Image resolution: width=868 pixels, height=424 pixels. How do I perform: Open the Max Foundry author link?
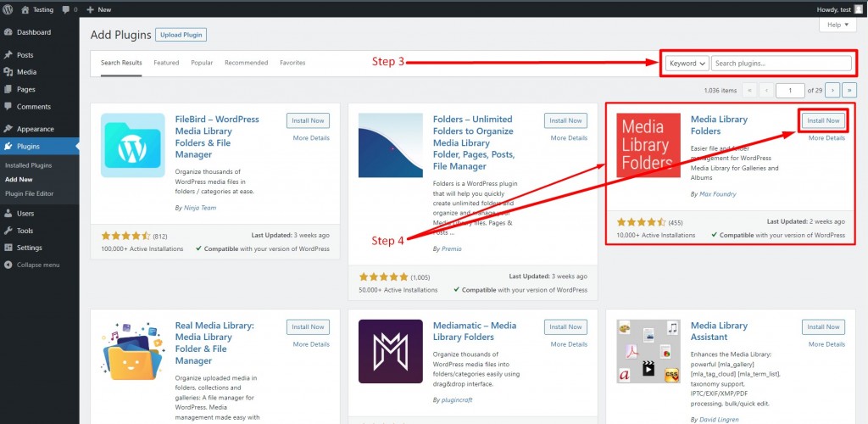(717, 194)
